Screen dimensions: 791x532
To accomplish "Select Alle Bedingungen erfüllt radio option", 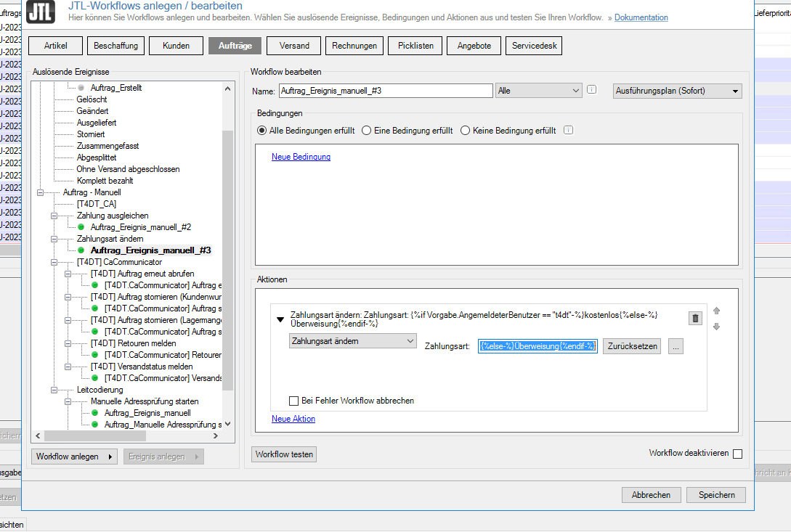I will (261, 131).
